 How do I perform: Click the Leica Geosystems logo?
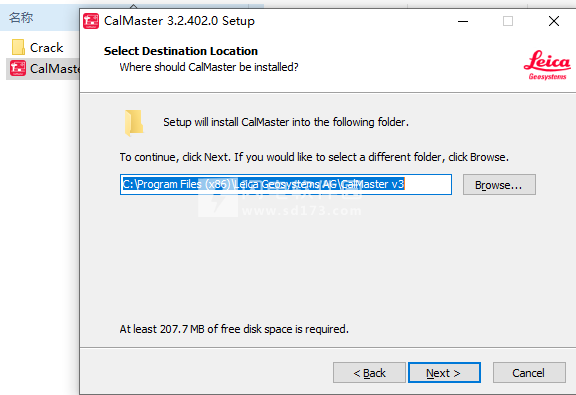[547, 65]
